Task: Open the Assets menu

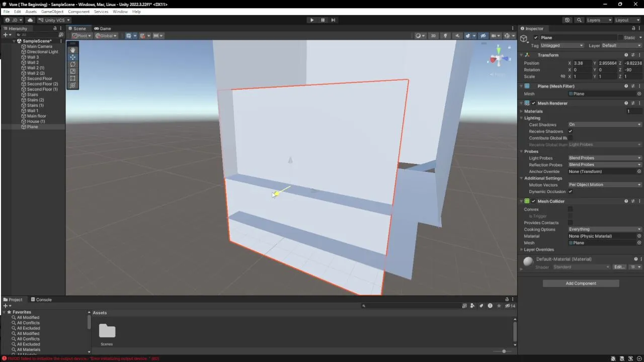Action: tap(31, 12)
